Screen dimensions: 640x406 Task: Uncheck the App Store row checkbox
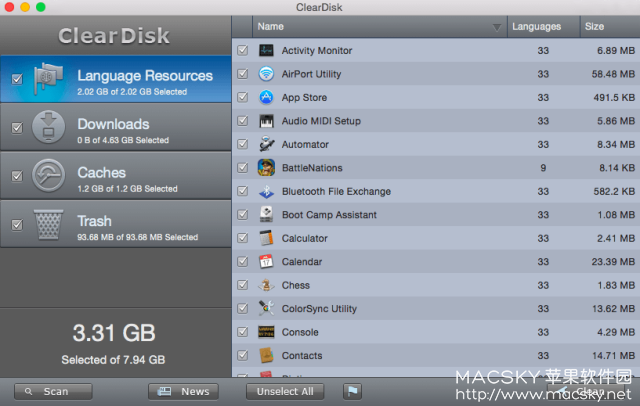242,97
